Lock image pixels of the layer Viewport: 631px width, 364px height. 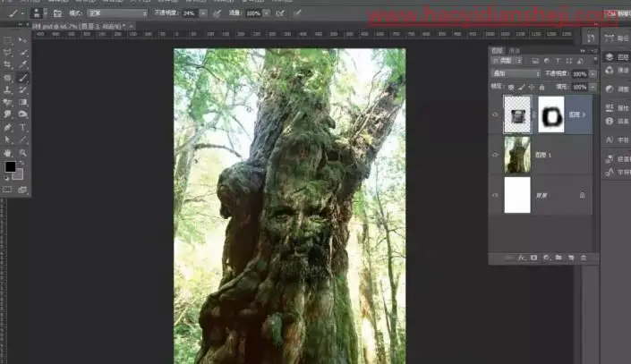[522, 87]
